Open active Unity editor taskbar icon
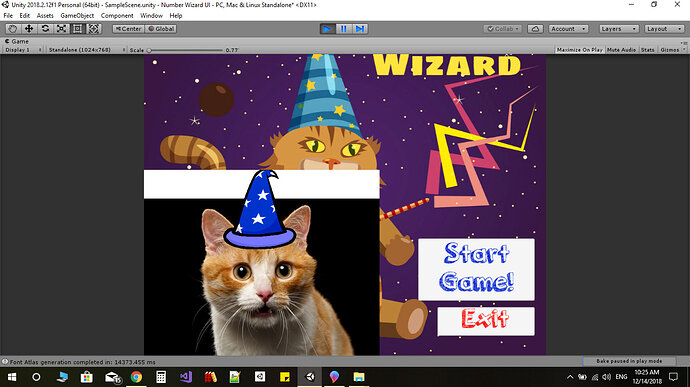This screenshot has height=387, width=690. tap(310, 377)
